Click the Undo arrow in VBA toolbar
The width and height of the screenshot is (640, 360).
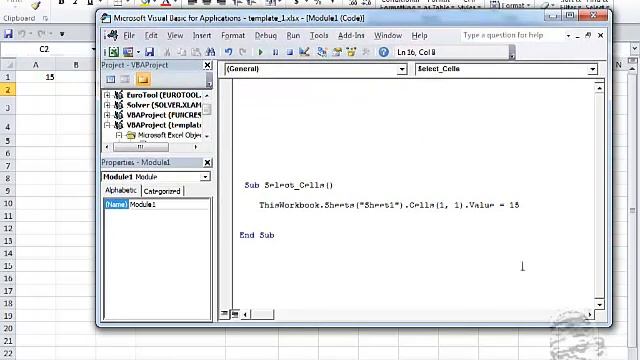tap(229, 52)
